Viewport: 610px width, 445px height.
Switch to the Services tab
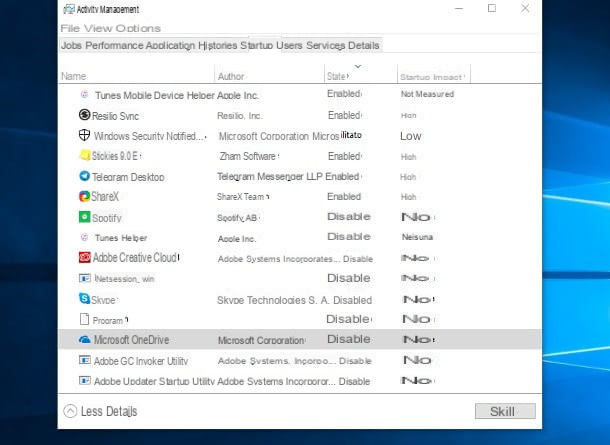(x=326, y=46)
